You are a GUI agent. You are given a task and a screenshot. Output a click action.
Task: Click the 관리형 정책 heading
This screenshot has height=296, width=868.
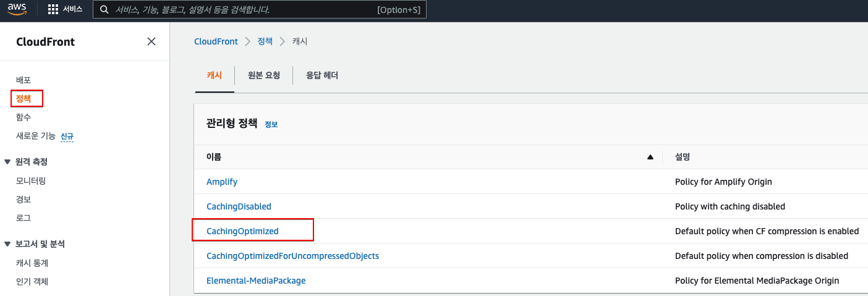point(232,123)
